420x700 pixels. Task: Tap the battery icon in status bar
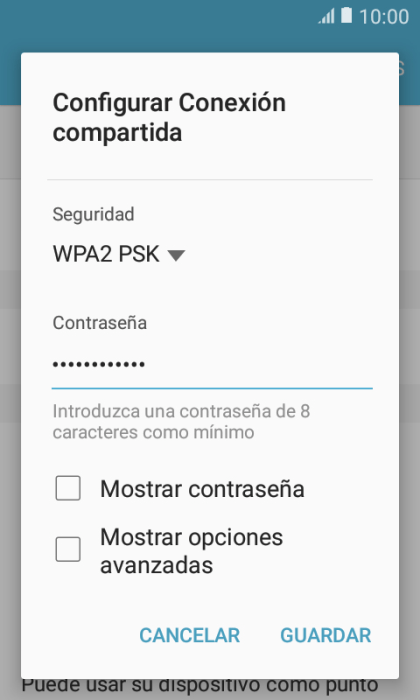click(x=346, y=16)
